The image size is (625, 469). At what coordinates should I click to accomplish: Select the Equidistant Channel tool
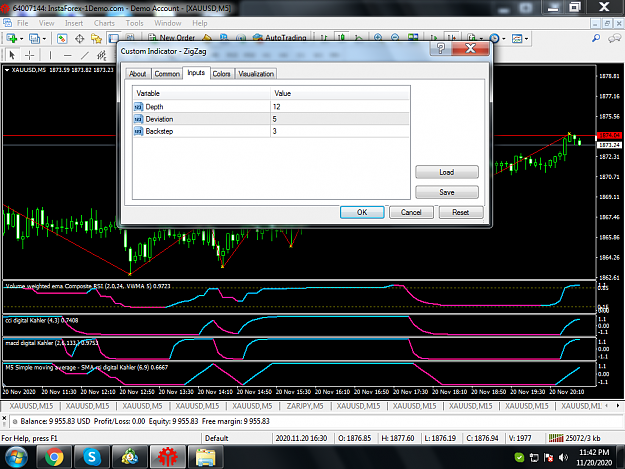(x=102, y=55)
